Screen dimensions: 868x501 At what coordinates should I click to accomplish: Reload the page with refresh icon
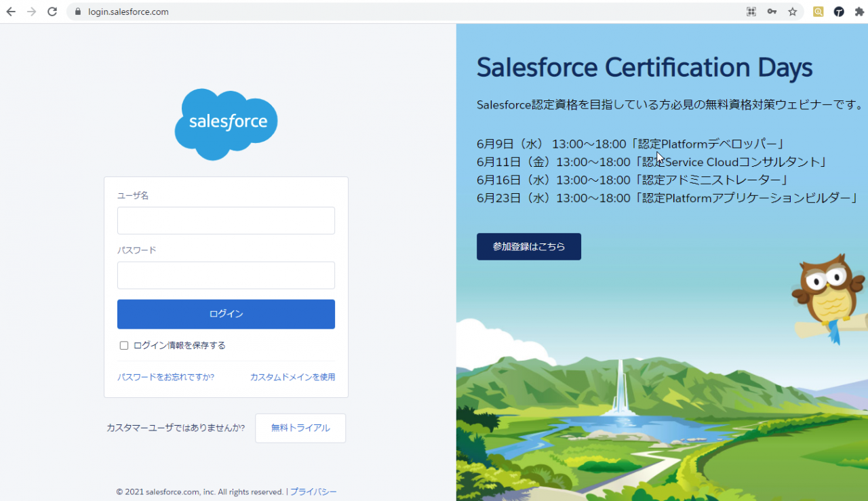tap(52, 12)
